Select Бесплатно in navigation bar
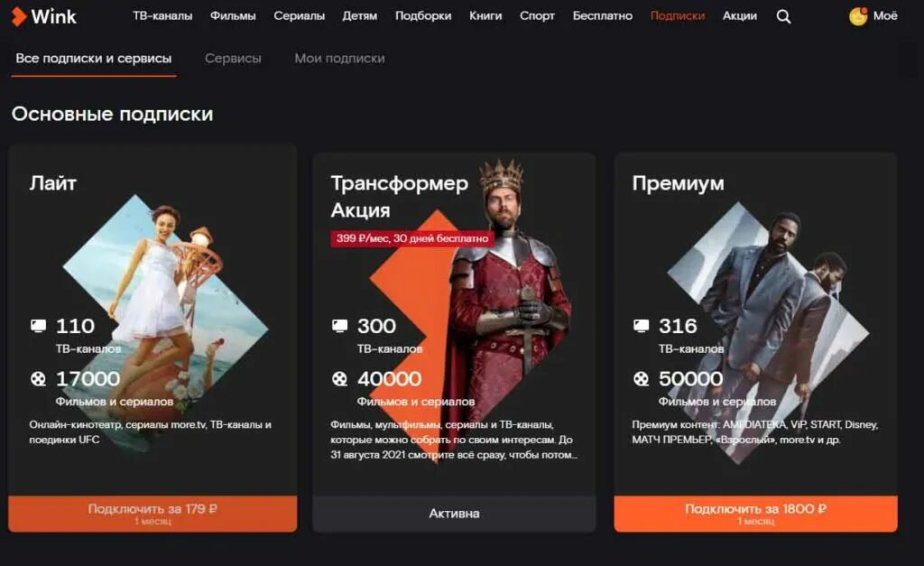 (602, 16)
